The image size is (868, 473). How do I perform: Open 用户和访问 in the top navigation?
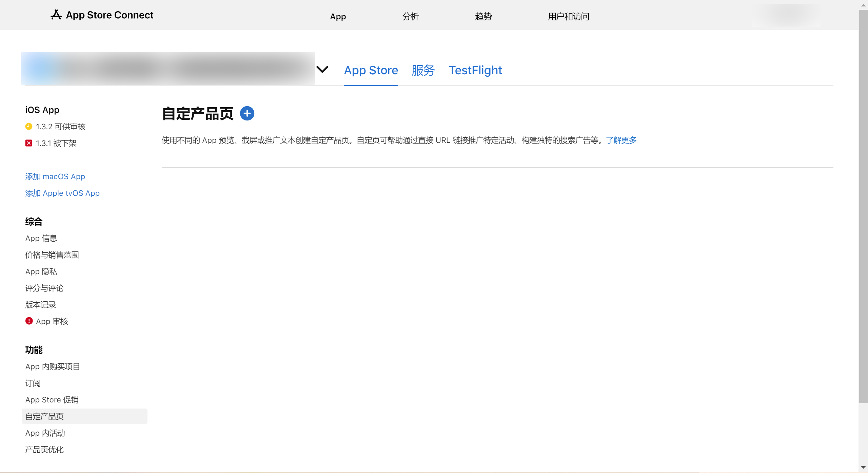point(569,16)
